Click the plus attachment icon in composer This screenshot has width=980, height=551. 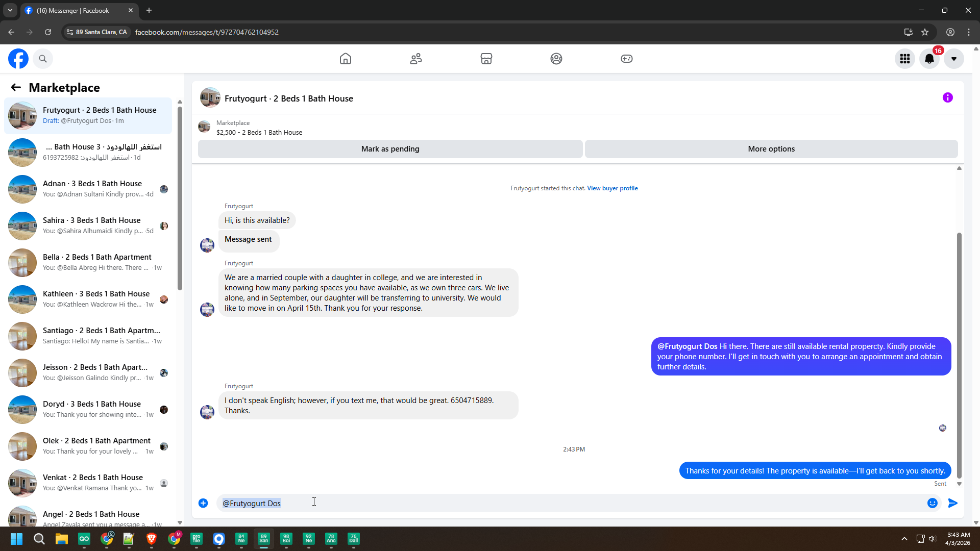[203, 503]
